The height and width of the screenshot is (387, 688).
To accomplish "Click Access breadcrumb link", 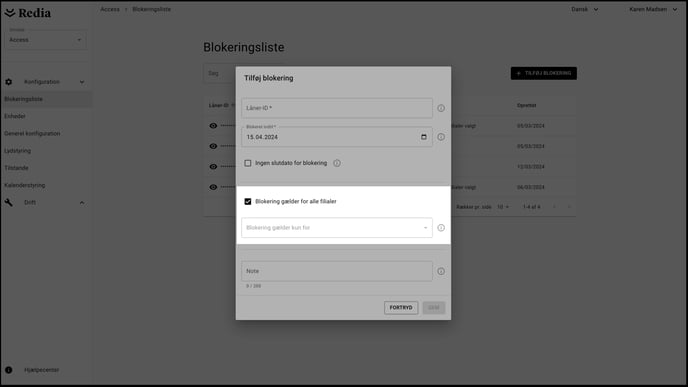I will [110, 9].
